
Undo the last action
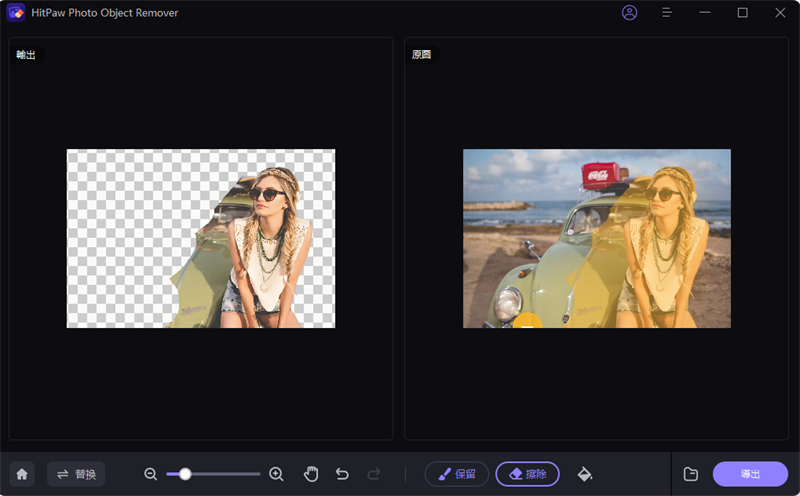point(342,474)
